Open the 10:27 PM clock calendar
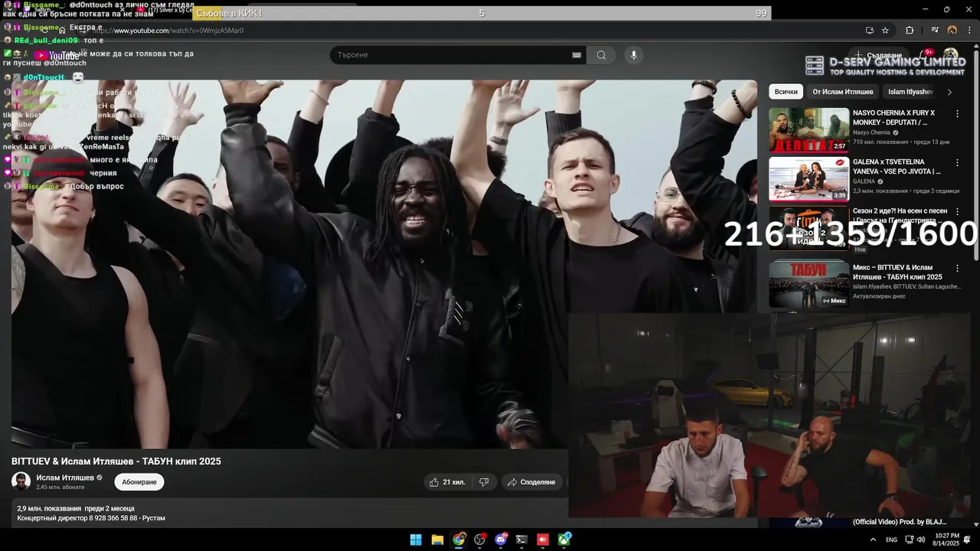 click(x=946, y=540)
